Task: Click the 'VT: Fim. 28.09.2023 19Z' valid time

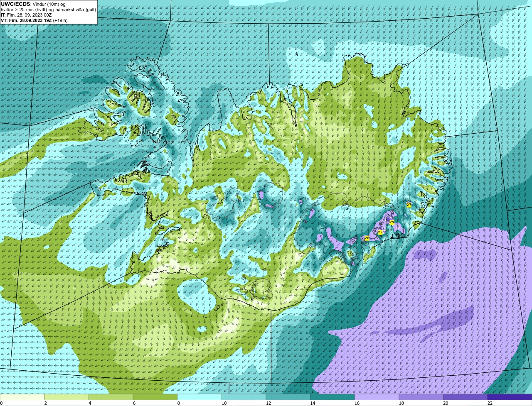Action: pyautogui.click(x=26, y=20)
